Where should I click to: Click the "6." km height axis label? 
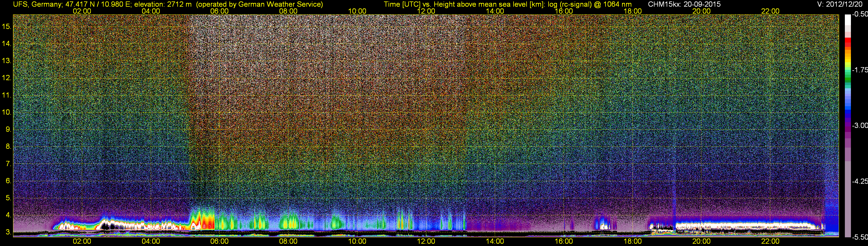pos(8,181)
